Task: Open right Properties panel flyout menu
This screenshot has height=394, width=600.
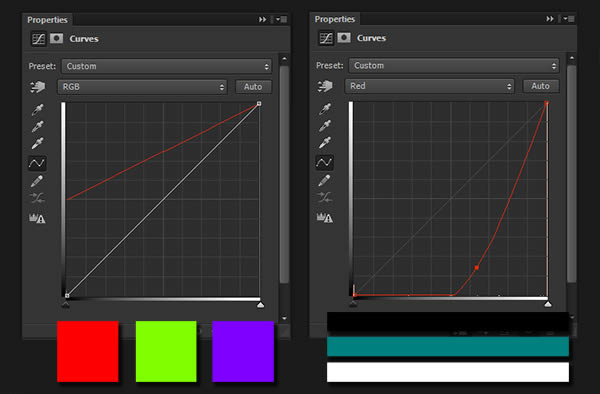Action: 568,19
